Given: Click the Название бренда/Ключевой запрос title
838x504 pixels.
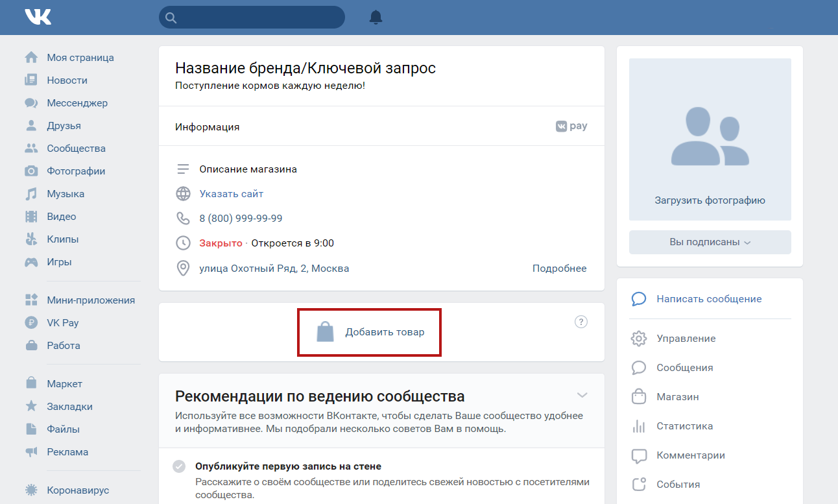Looking at the screenshot, I should (x=305, y=68).
